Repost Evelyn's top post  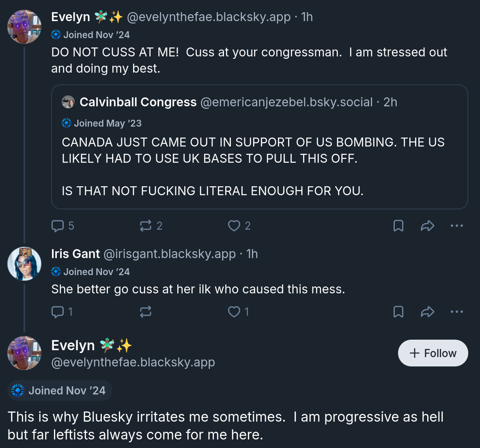(146, 226)
